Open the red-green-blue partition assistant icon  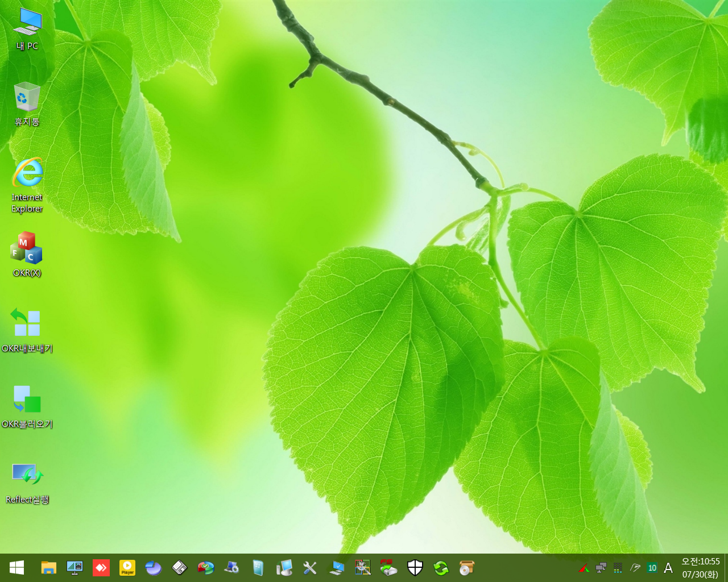tap(205, 568)
